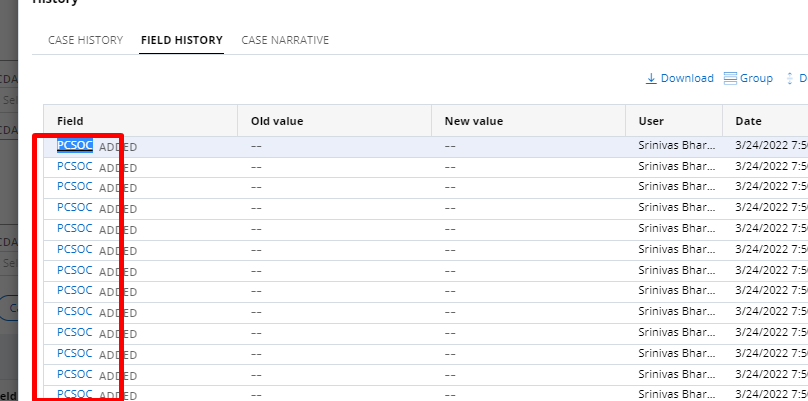Screen dimensions: 808x401
Task: Select the Field History tab
Action: [x=181, y=40]
